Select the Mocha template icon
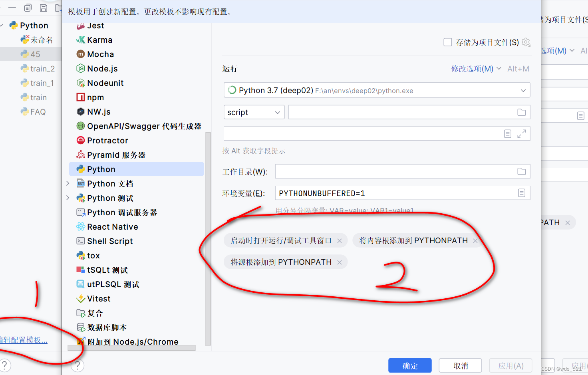The width and height of the screenshot is (588, 375). [x=81, y=54]
